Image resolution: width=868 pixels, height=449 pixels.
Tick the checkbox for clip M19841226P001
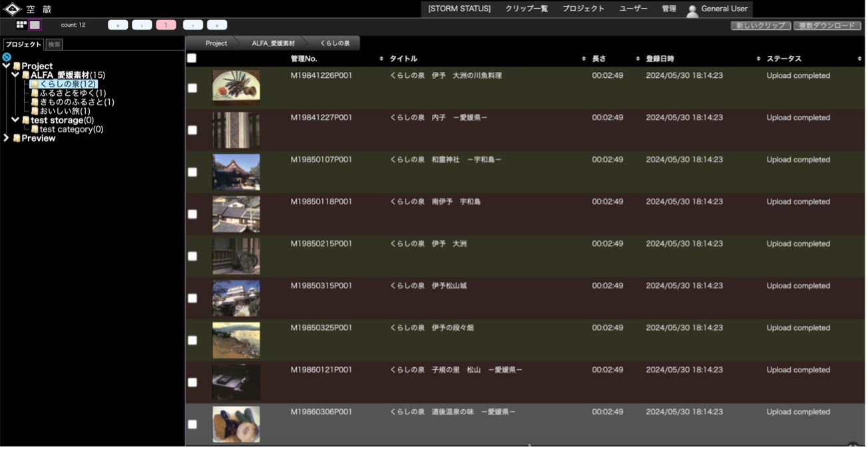click(192, 88)
